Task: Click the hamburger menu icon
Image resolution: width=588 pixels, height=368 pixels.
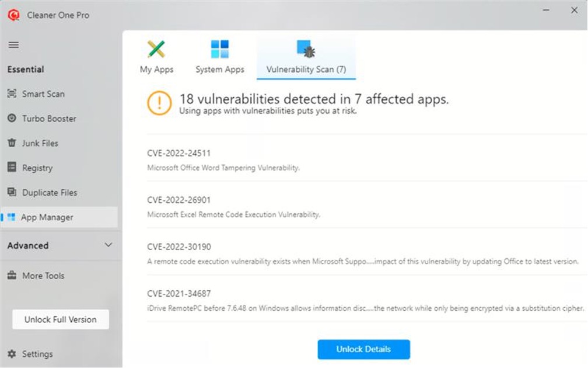Action: 13,45
